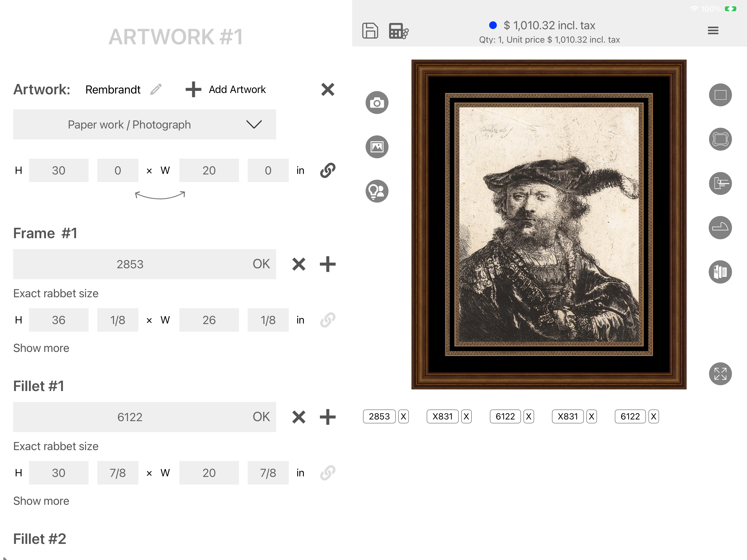Edit Fillet #1 rabbet width fraction 7/8
The width and height of the screenshot is (747, 560).
pos(268,472)
